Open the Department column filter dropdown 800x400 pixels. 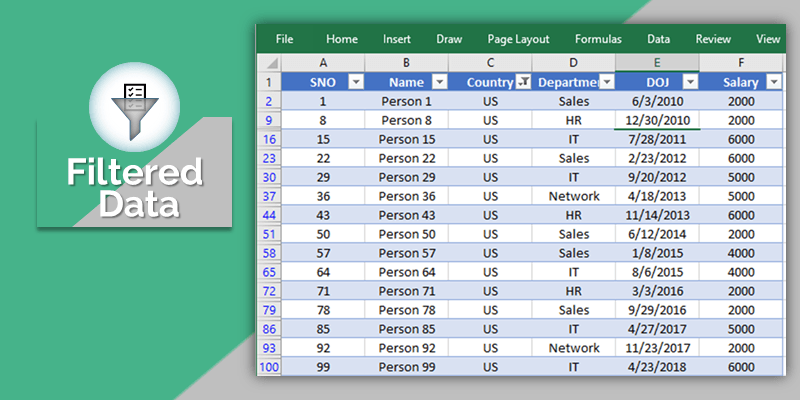[x=607, y=82]
